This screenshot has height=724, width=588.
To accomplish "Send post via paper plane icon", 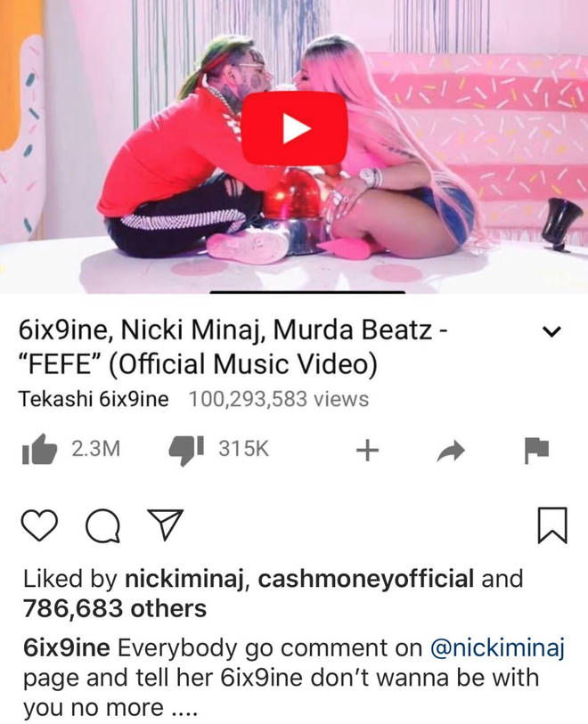I will pyautogui.click(x=165, y=525).
